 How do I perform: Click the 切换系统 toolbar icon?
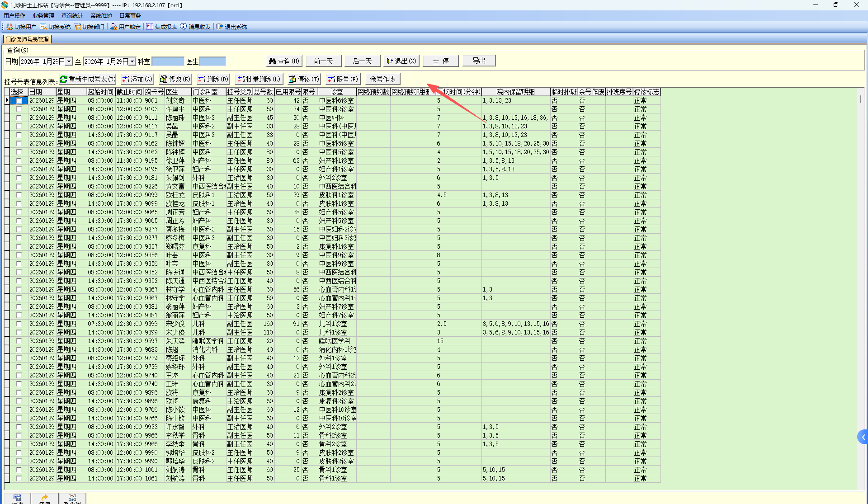[x=43, y=27]
